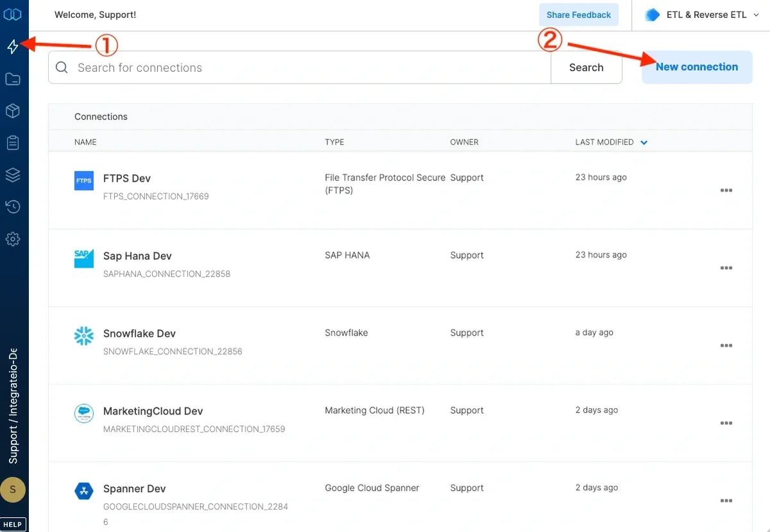Click the package box icon in the sidebar
Screen dimensions: 770x532
pos(13,110)
